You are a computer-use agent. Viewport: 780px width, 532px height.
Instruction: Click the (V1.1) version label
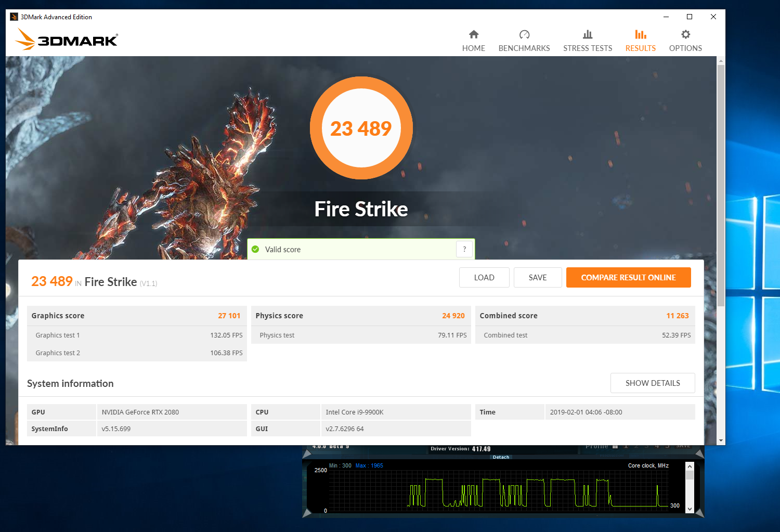click(x=148, y=283)
